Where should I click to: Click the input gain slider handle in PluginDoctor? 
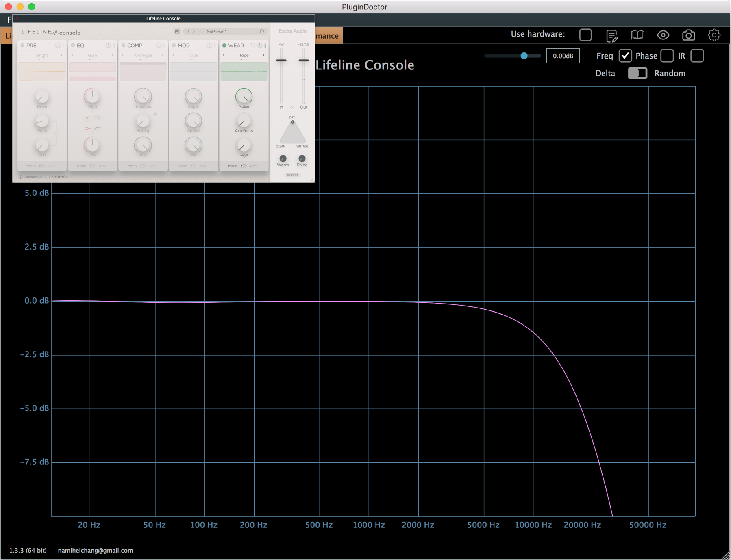[524, 56]
